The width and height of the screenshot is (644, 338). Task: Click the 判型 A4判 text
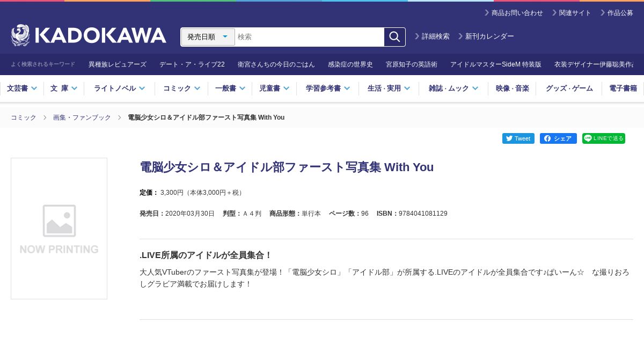point(242,214)
